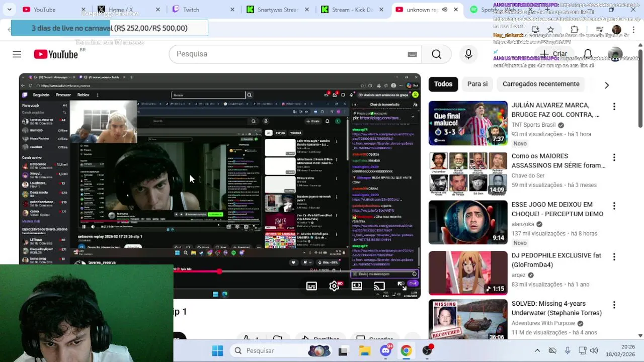
Task: Open OBS Studio from the taskbar
Action: pyautogui.click(x=427, y=350)
